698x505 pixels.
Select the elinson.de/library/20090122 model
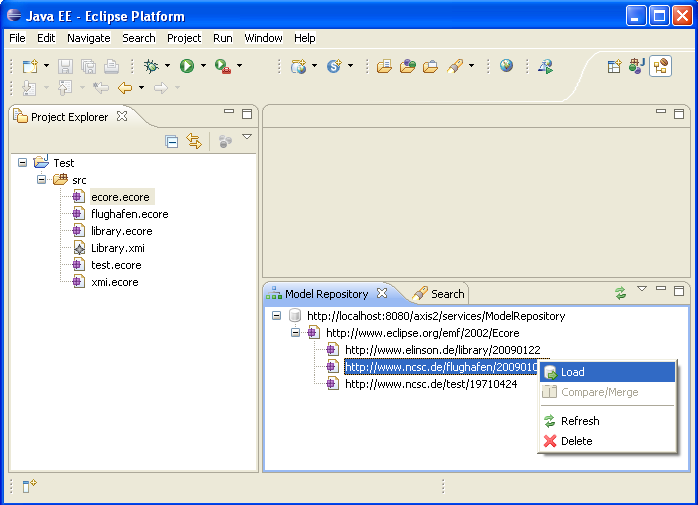(442, 350)
